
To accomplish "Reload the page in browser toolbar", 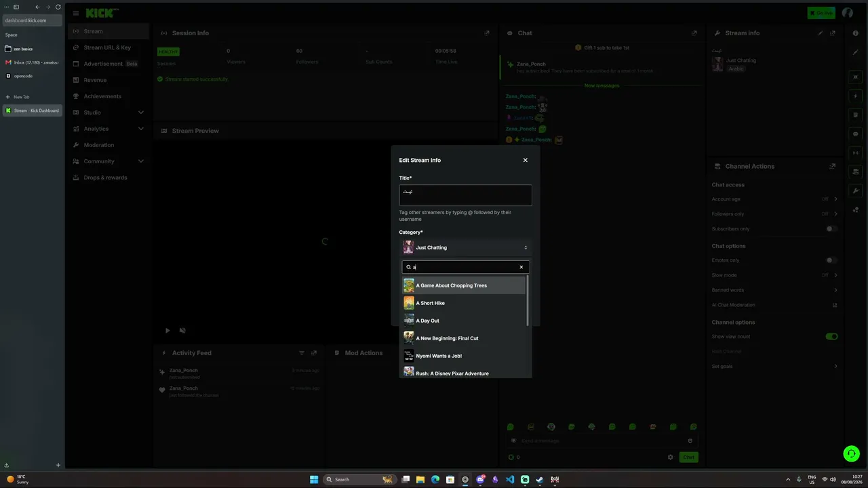I will 58,7.
